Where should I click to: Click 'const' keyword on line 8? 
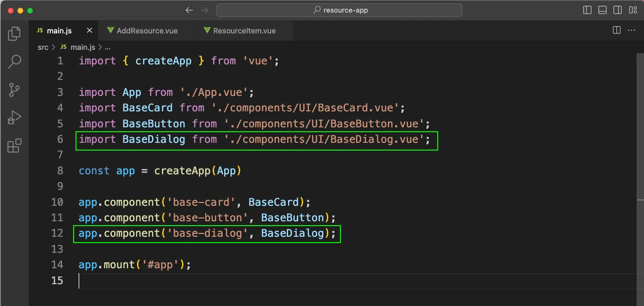point(94,171)
